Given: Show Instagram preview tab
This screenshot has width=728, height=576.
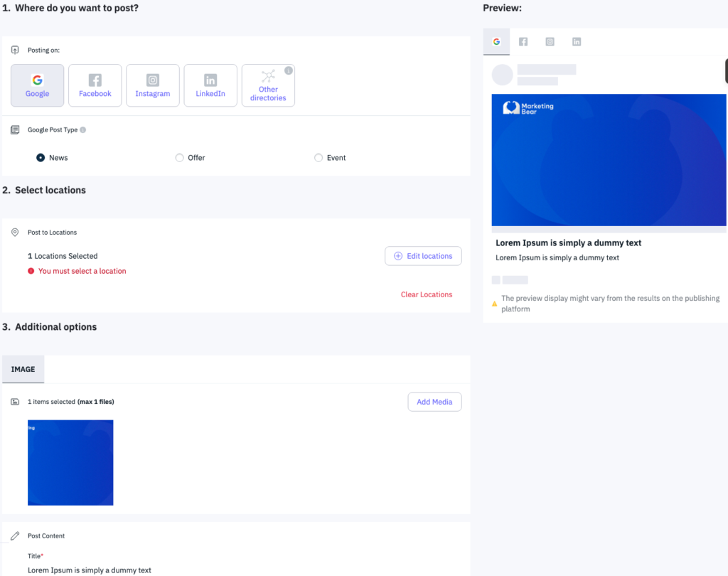Looking at the screenshot, I should tap(550, 42).
